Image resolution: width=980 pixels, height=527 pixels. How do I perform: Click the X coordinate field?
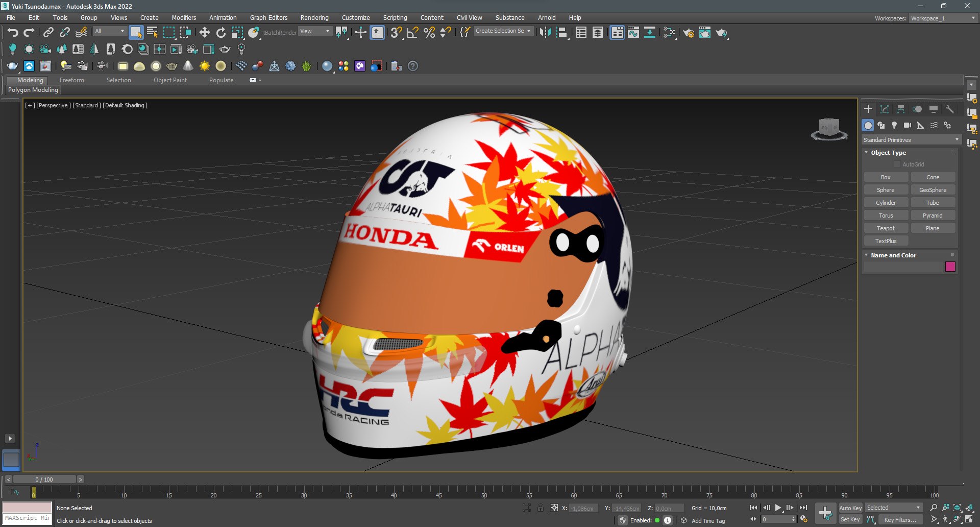[x=583, y=508]
